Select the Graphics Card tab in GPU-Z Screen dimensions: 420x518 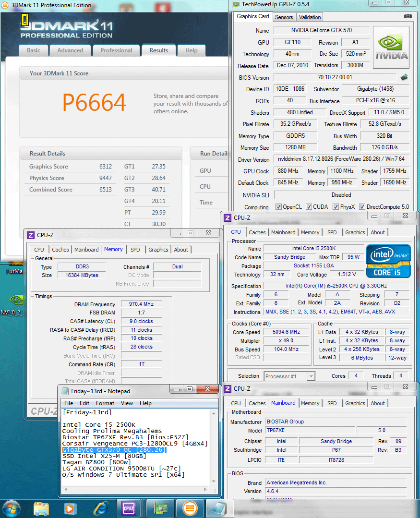tap(253, 16)
